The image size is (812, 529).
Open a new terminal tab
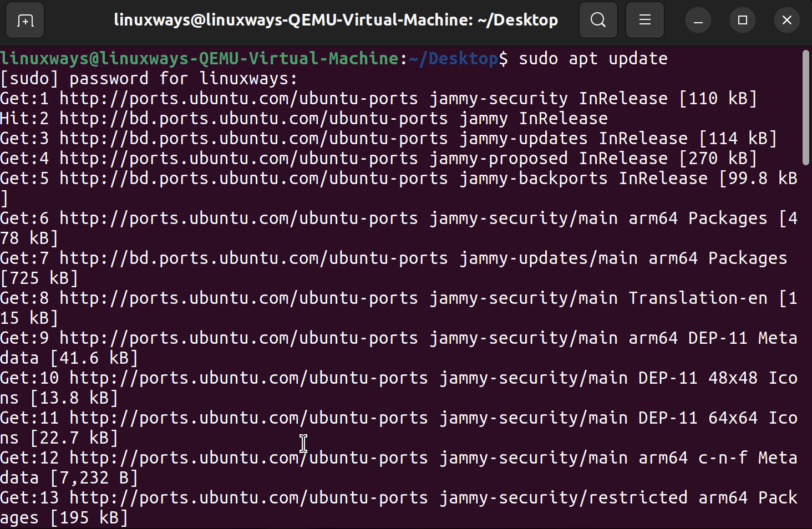pyautogui.click(x=24, y=20)
